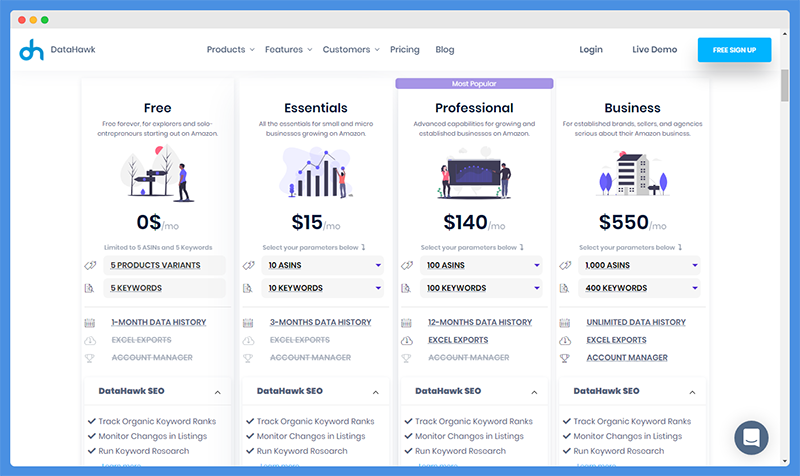
Task: Click the Free Sign Up button
Action: [x=734, y=50]
